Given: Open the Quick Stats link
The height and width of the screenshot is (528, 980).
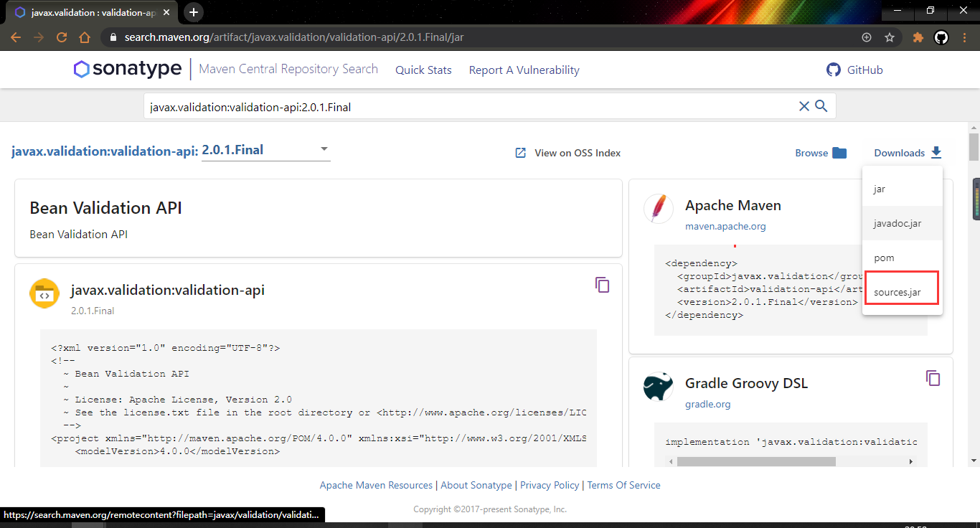Looking at the screenshot, I should pos(423,70).
